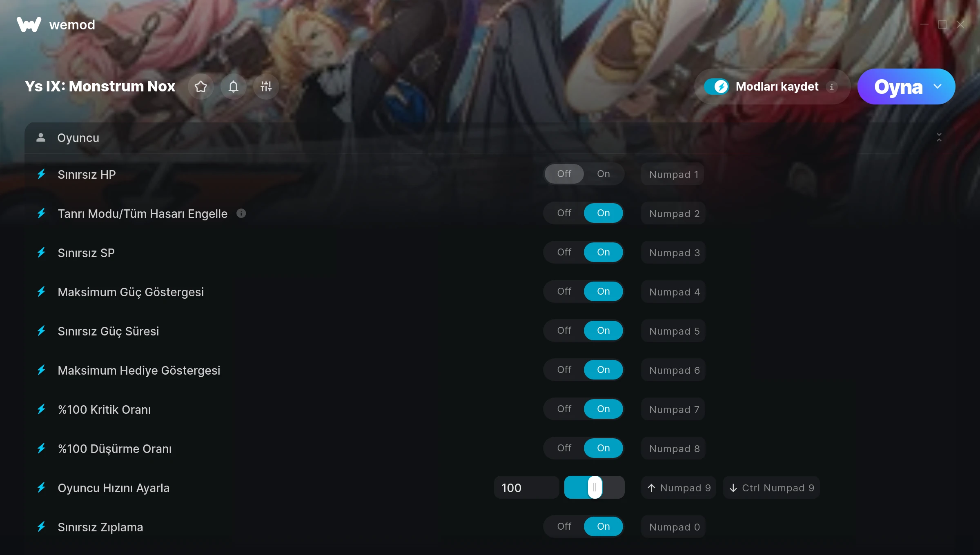Favorite the game with star icon

click(x=200, y=87)
